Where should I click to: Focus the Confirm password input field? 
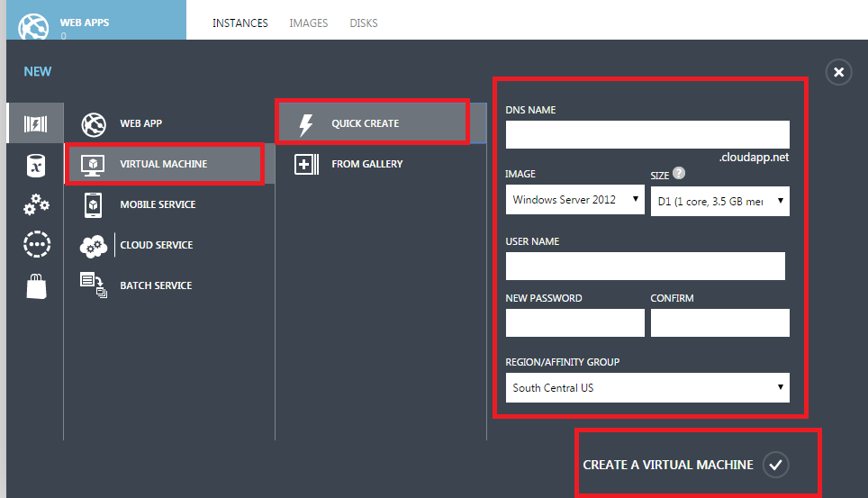719,322
